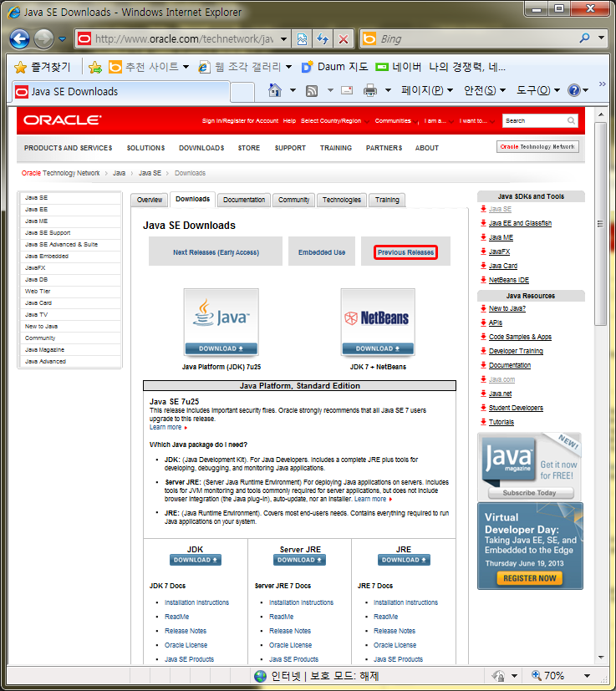This screenshot has width=616, height=691.
Task: Click the blue help question mark icon
Action: [x=573, y=90]
